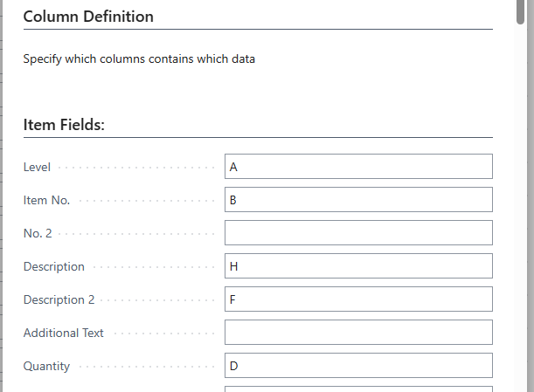Click the "Specify which columns" instruction text

point(139,59)
